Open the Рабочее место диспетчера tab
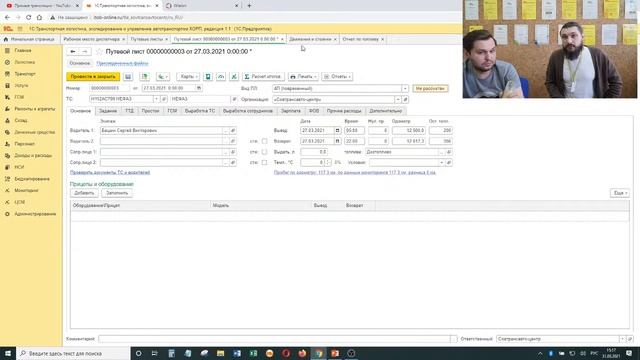This screenshot has height=360, width=640. [x=91, y=39]
